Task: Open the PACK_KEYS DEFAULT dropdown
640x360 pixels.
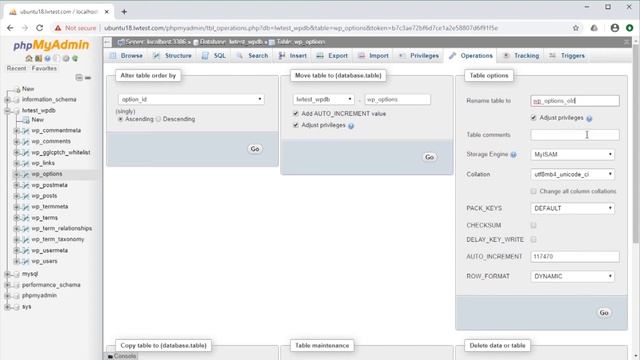Action: [572, 208]
